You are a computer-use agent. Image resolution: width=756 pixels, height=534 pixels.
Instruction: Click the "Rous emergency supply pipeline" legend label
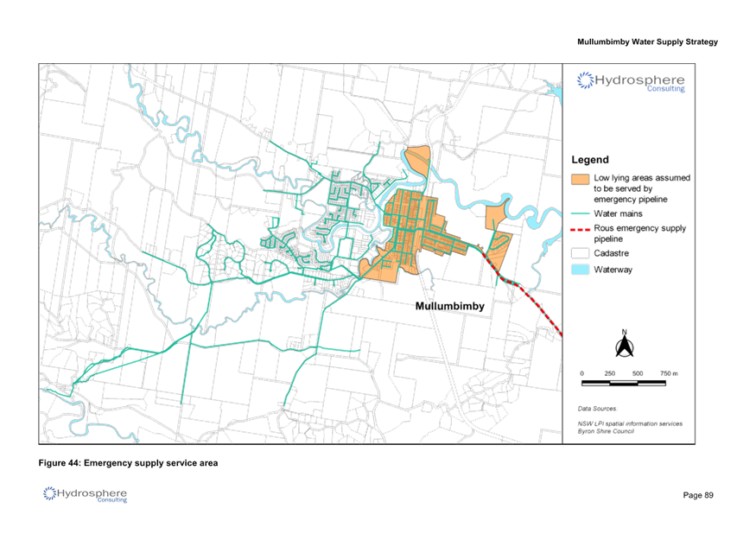pyautogui.click(x=640, y=233)
